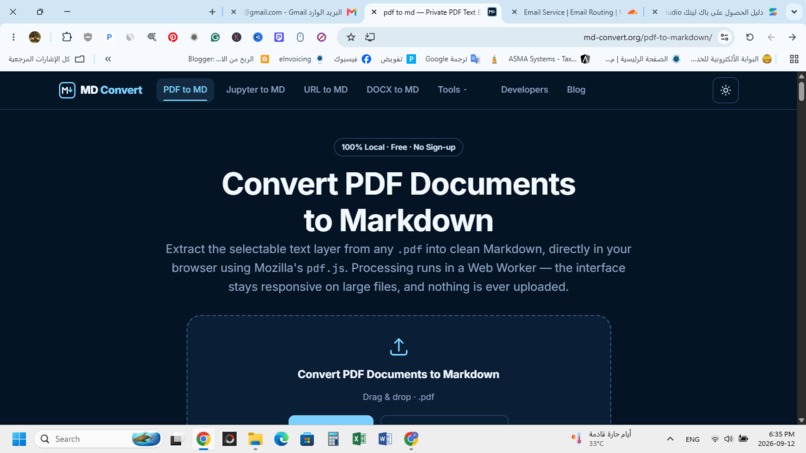The height and width of the screenshot is (453, 806).
Task: Open the Windows Start menu
Action: pyautogui.click(x=19, y=439)
